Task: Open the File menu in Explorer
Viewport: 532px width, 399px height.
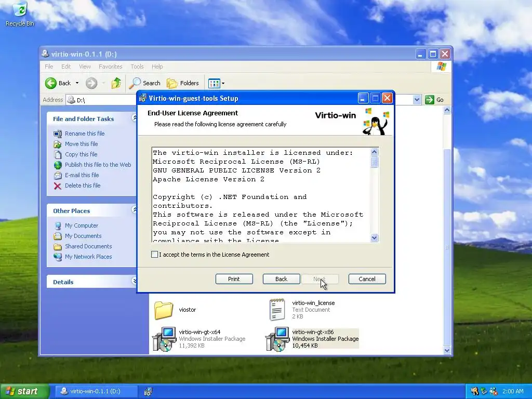Action: click(x=49, y=66)
